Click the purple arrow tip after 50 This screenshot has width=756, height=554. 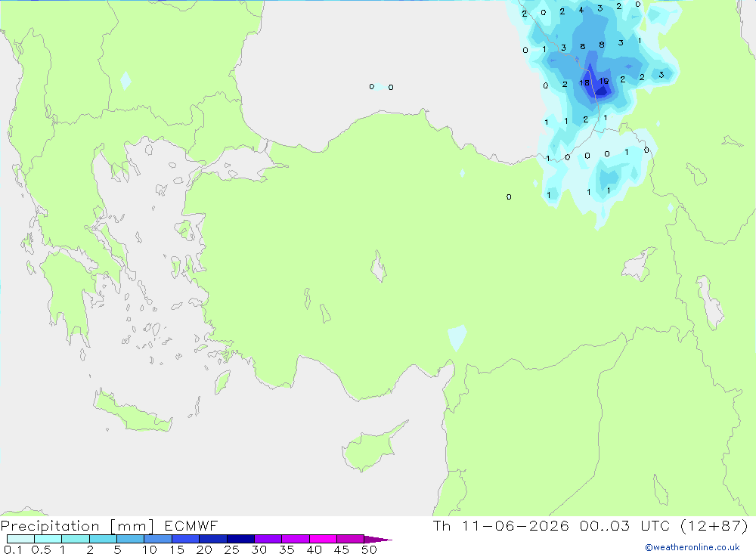pos(378,539)
